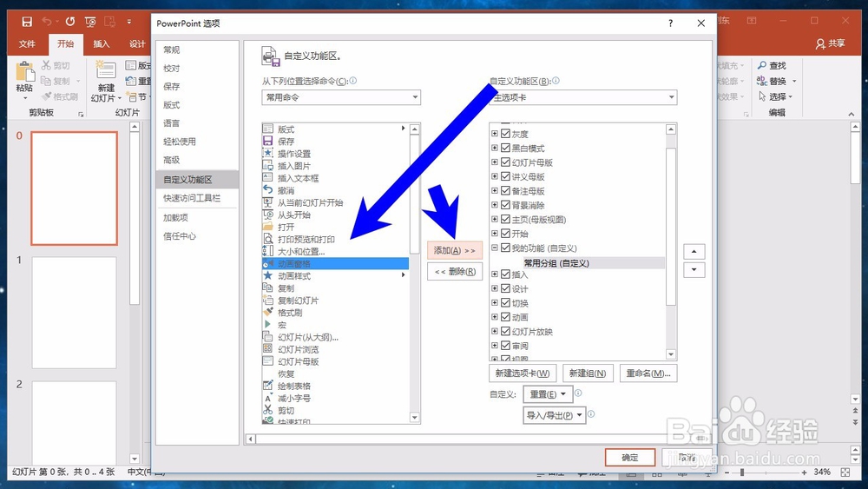
Task: Select the 从头开始 command in list
Action: tap(335, 215)
